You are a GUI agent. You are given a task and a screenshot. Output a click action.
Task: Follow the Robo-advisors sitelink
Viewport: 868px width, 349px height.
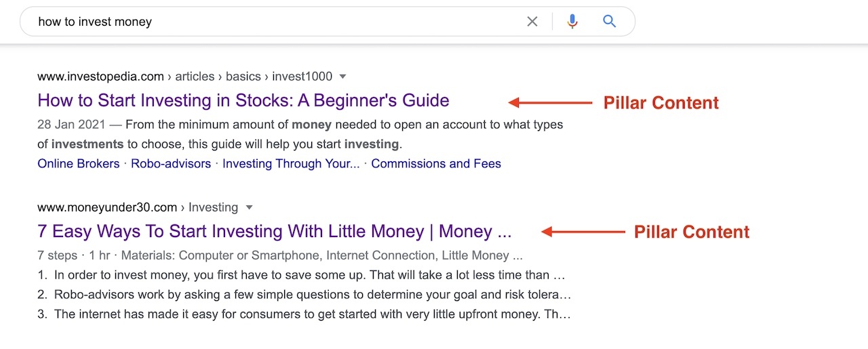171,163
